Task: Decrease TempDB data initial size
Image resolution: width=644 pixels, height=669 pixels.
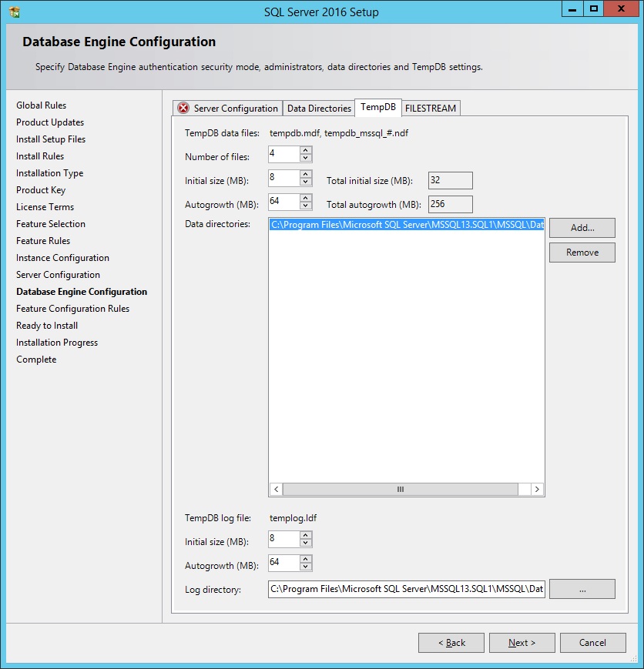Action: pyautogui.click(x=305, y=182)
